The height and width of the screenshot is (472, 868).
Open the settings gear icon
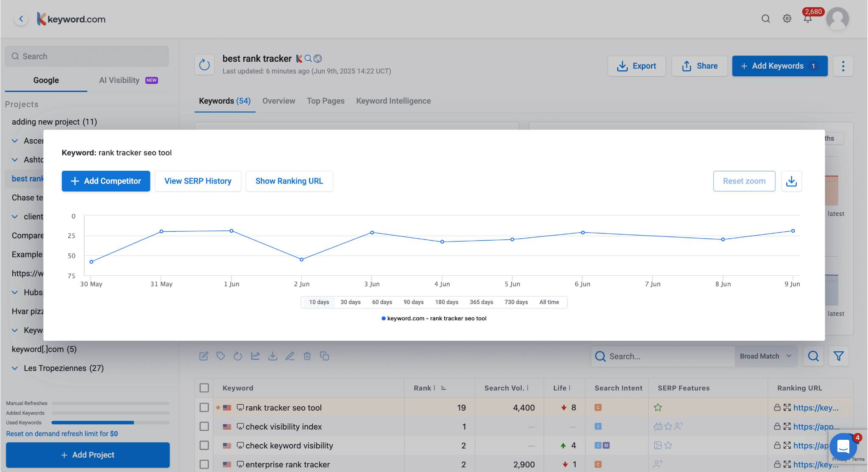coord(787,19)
